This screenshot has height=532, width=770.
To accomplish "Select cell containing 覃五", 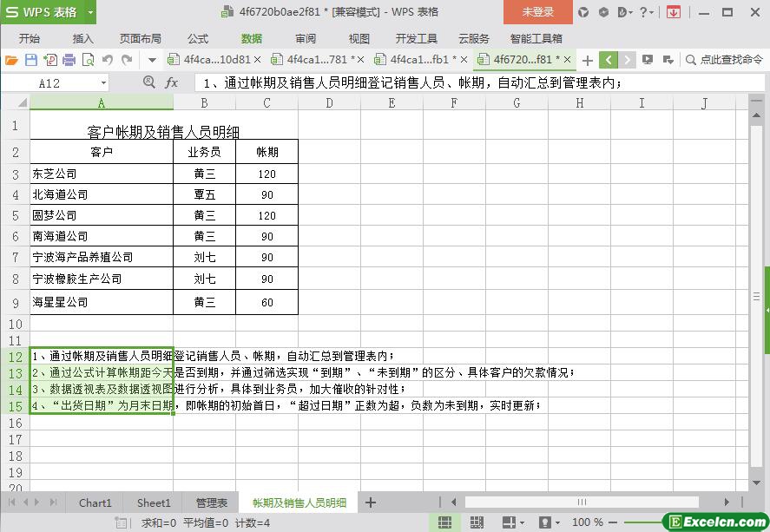I will tap(204, 195).
